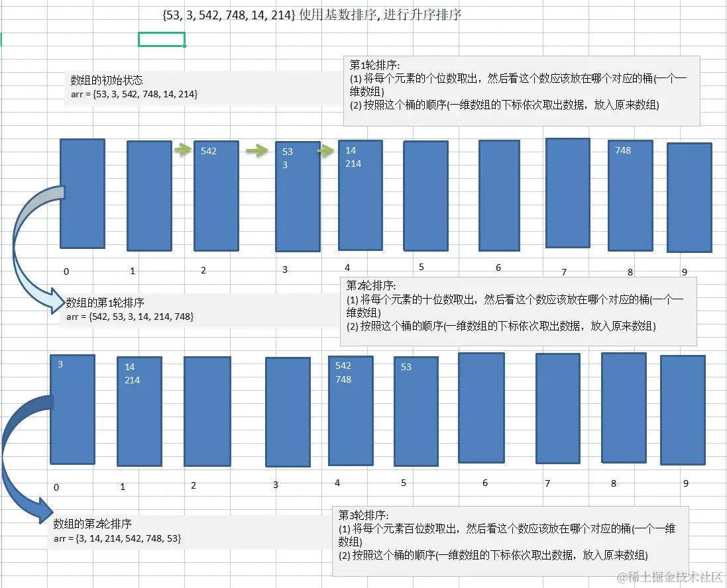Select the 第2轮排序 explanation text box
727x588 pixels.
pos(518,312)
